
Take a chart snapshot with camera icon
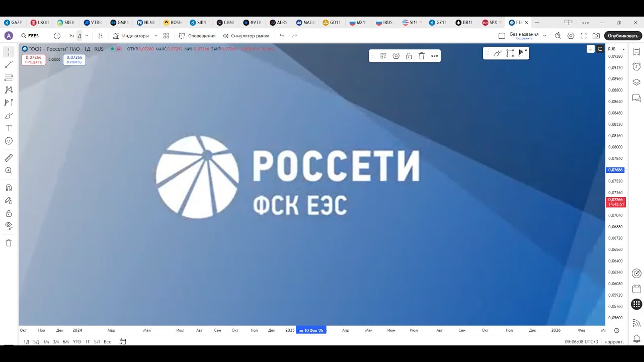[x=596, y=36]
